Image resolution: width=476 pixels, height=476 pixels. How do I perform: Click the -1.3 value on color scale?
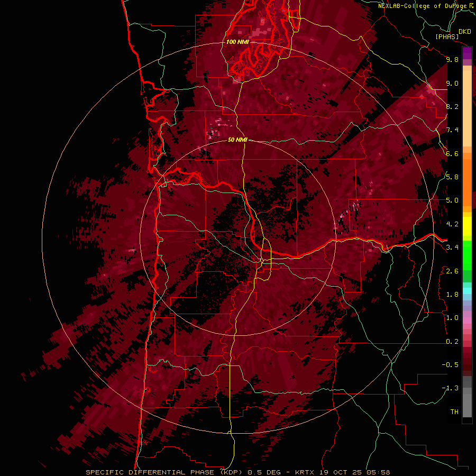(450, 388)
